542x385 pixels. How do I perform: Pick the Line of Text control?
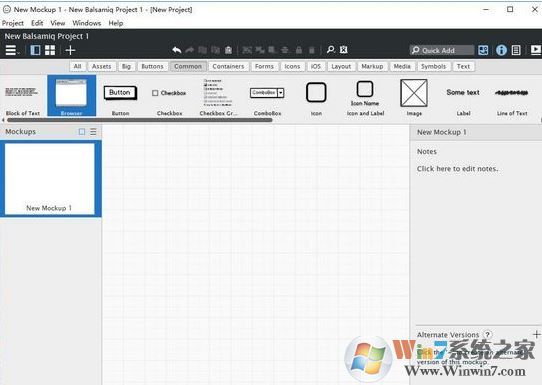pos(512,97)
